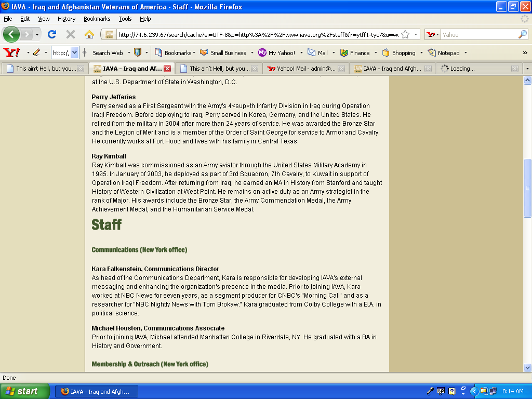Open Shopping from the Yahoo toolbar

(398, 53)
